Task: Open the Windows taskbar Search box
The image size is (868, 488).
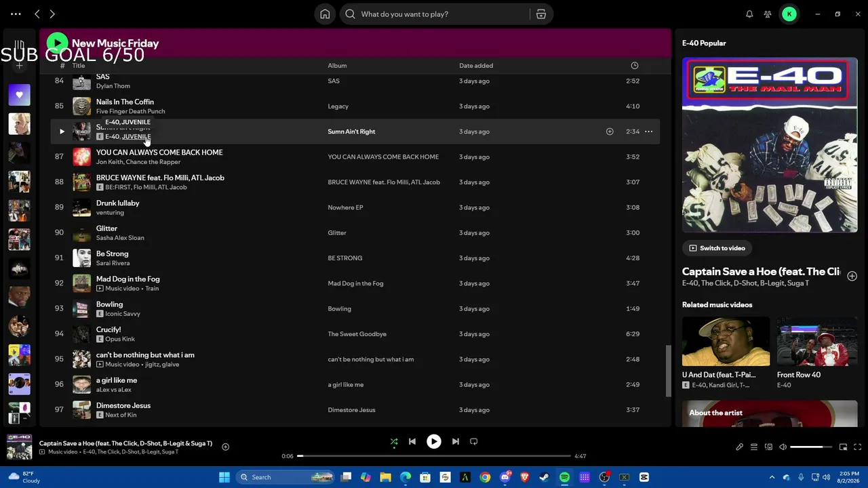Action: pos(285,477)
